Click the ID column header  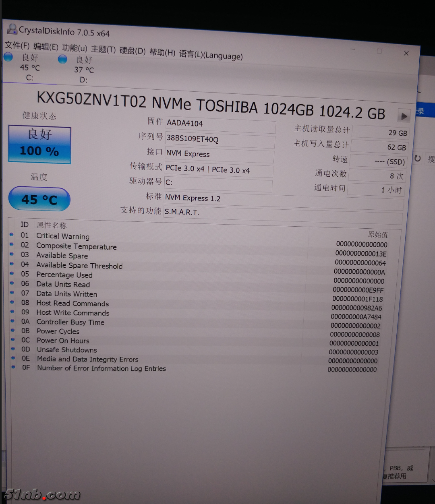tap(25, 225)
